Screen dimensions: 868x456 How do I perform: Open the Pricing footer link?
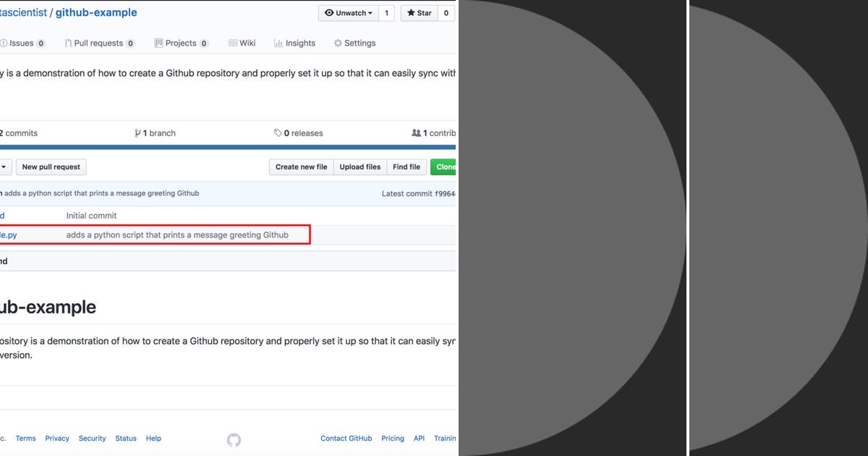(x=393, y=439)
